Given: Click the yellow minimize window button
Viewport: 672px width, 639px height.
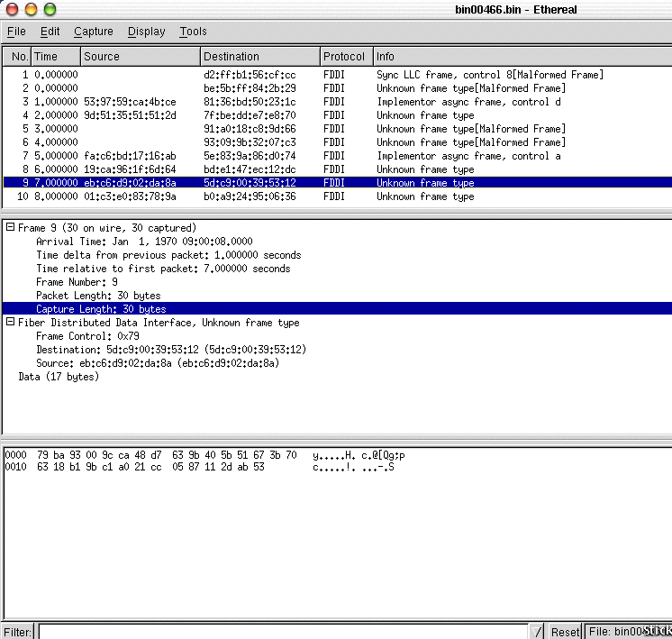Looking at the screenshot, I should pyautogui.click(x=31, y=9).
